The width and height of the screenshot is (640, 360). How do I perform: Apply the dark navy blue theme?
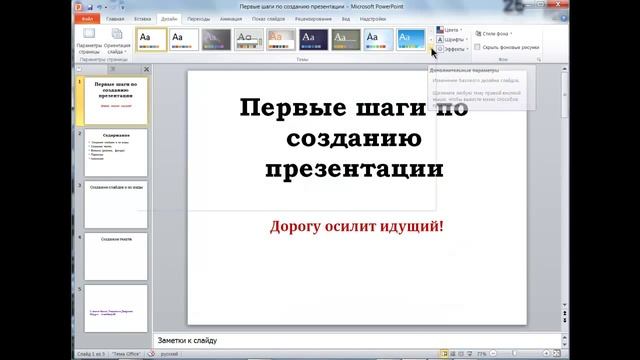(313, 40)
